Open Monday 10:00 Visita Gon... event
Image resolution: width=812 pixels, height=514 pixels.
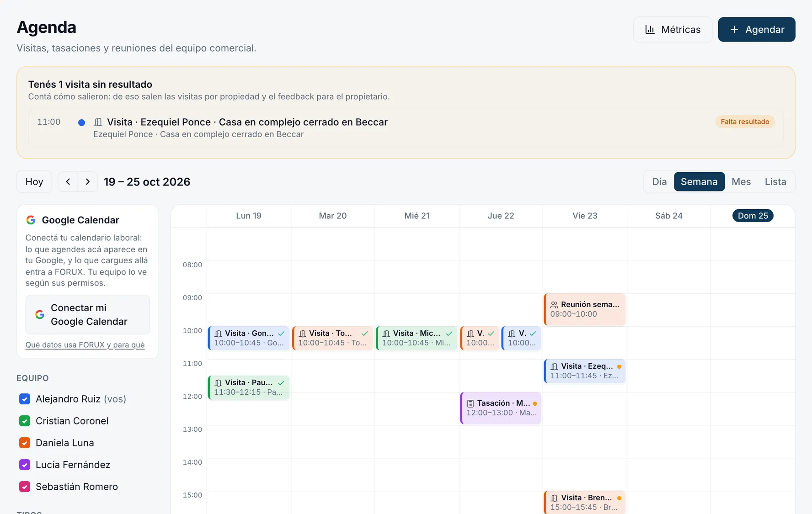pos(249,338)
